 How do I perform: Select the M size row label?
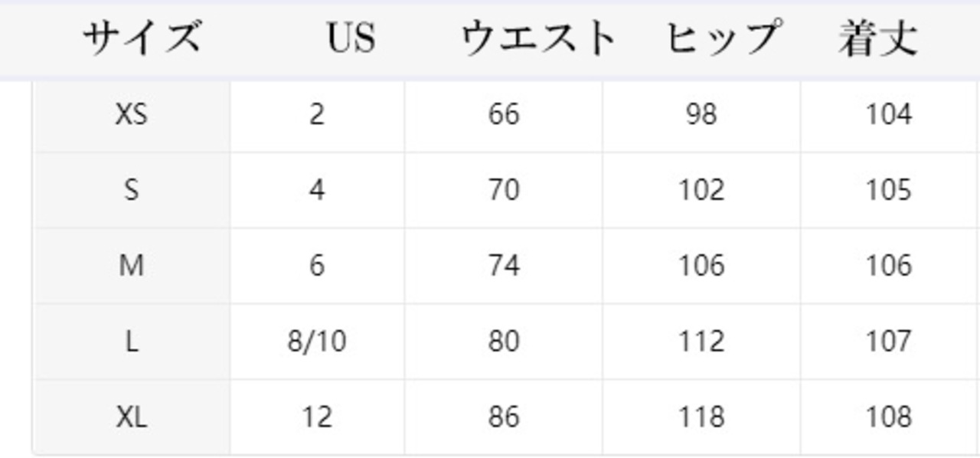pos(132,266)
